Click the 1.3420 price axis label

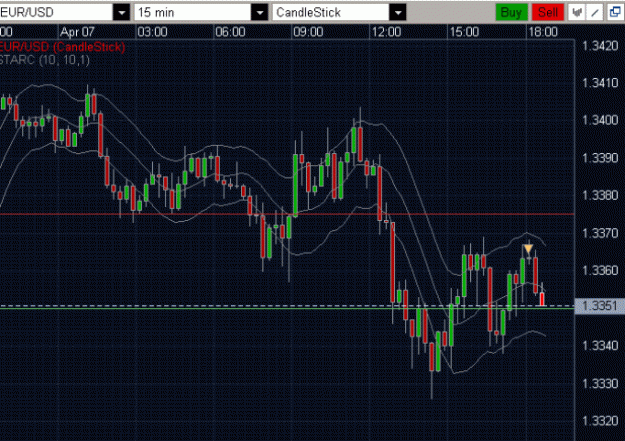point(600,46)
